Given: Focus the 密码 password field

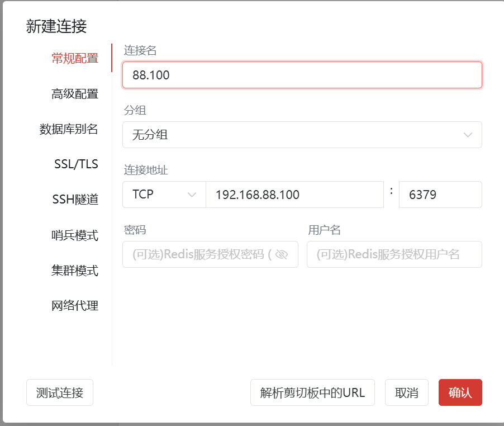Looking at the screenshot, I should (210, 254).
